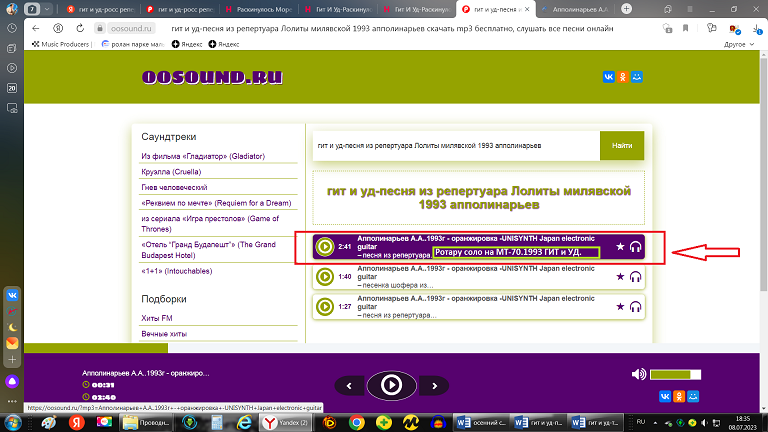Open VK in browser sidebar
Viewport: 768px width, 432px height.
(x=12, y=295)
